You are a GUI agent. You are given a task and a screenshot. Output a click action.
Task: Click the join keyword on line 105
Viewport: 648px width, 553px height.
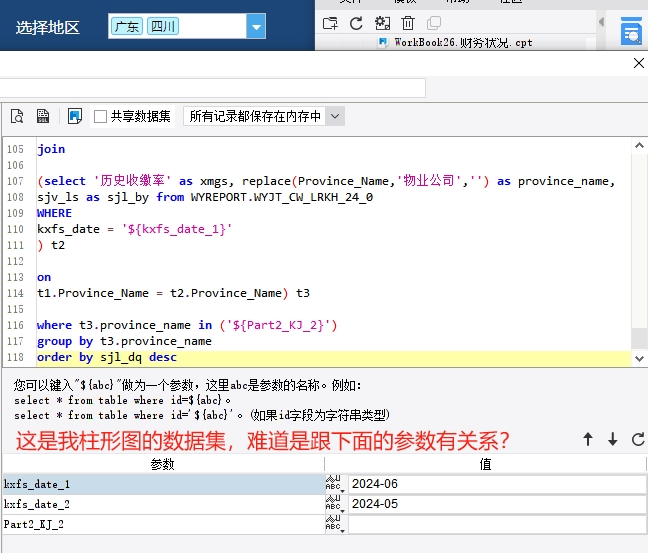[x=51, y=149]
